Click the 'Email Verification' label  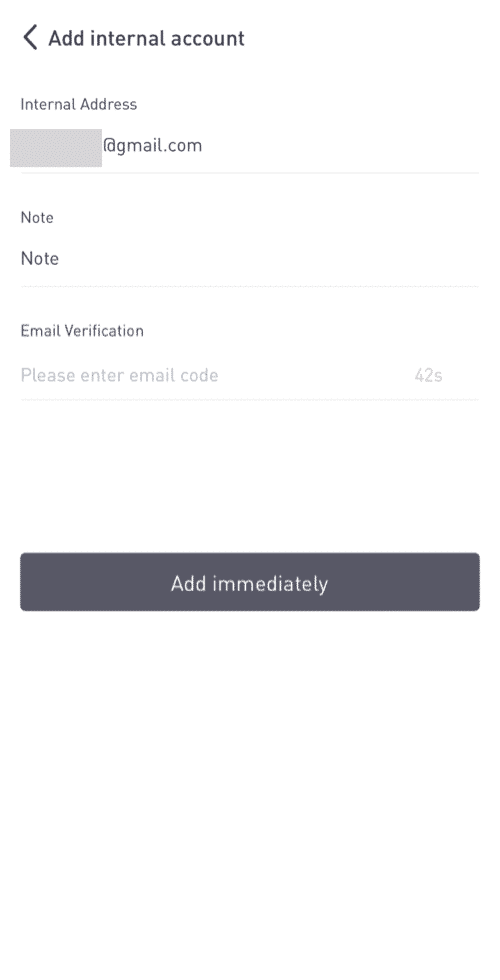(82, 331)
